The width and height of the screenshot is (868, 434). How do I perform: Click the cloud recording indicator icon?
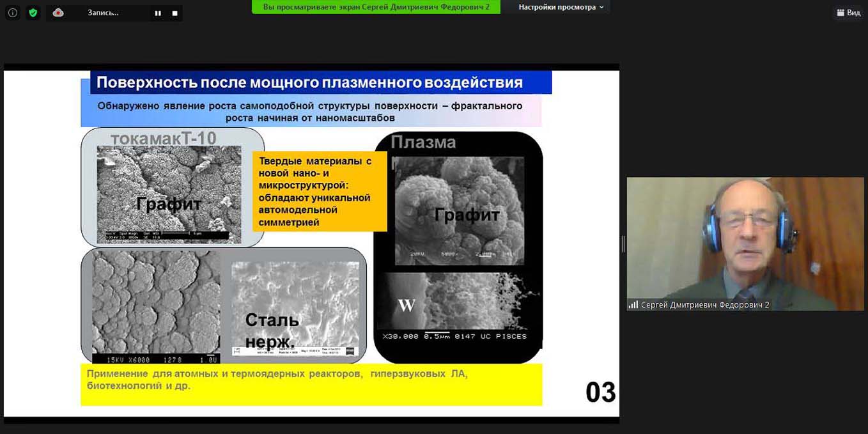tap(58, 13)
